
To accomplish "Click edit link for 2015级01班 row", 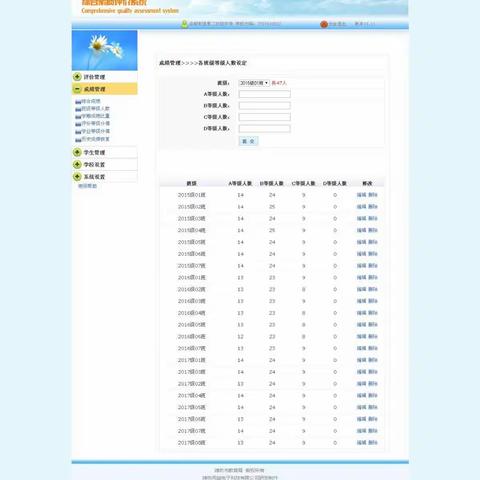I will (361, 195).
